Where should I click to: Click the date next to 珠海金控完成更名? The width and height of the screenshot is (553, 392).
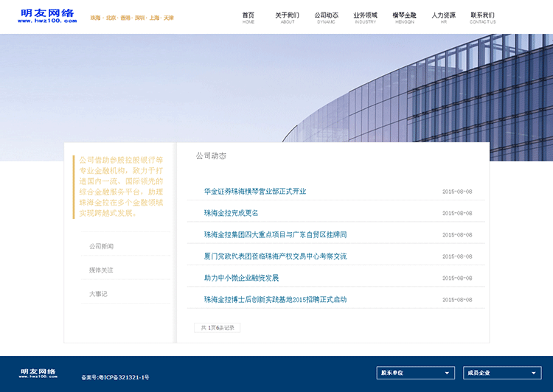457,213
